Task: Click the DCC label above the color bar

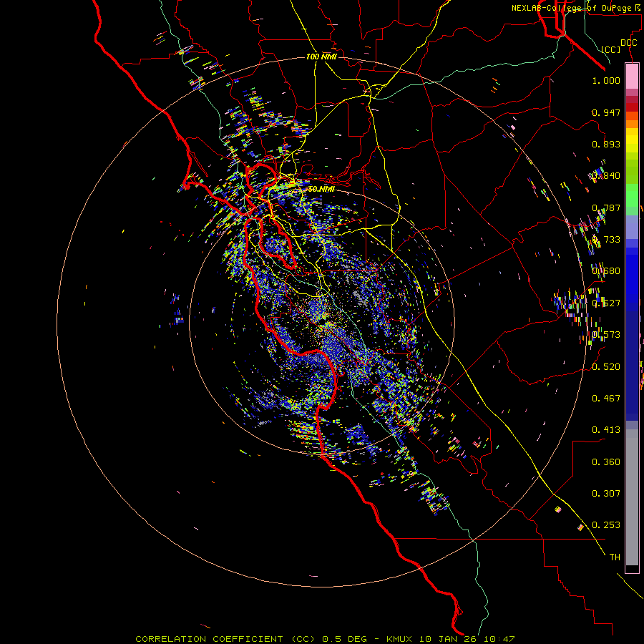Action: 628,43
